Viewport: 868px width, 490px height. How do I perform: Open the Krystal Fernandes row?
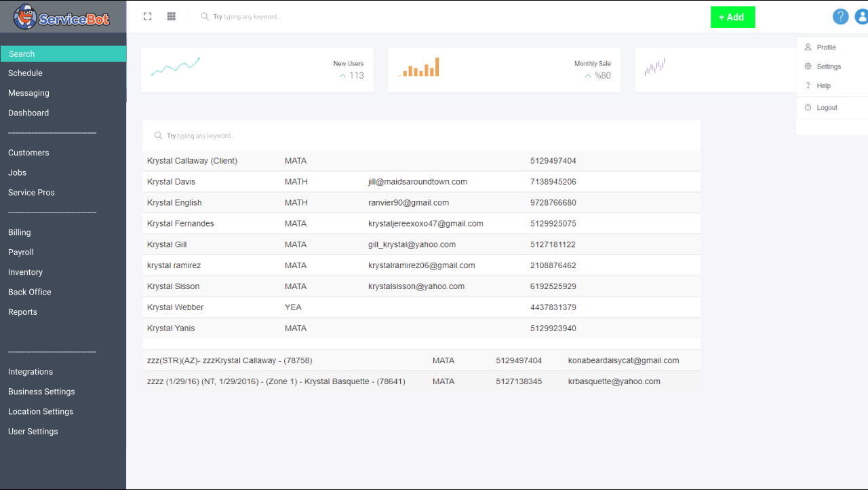click(x=422, y=223)
